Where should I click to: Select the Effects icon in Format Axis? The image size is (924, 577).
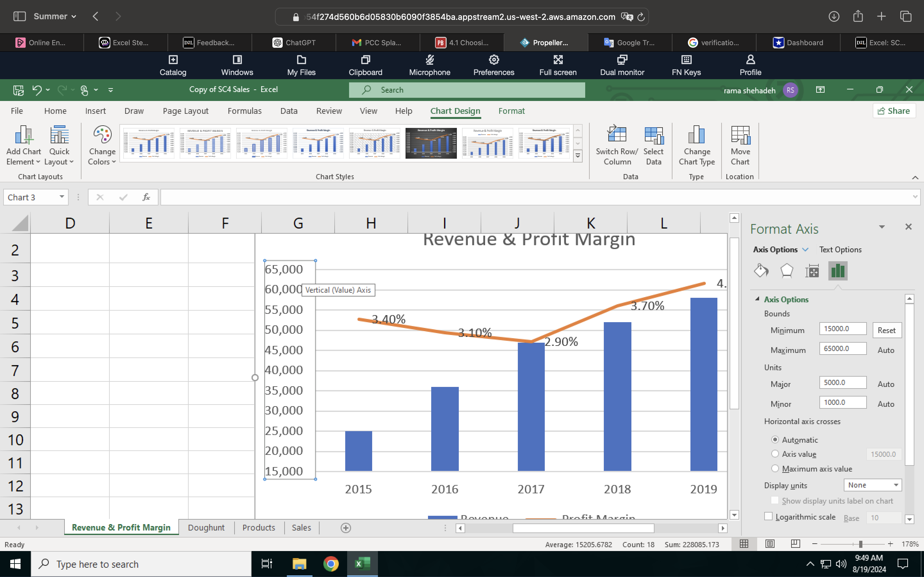coord(787,271)
